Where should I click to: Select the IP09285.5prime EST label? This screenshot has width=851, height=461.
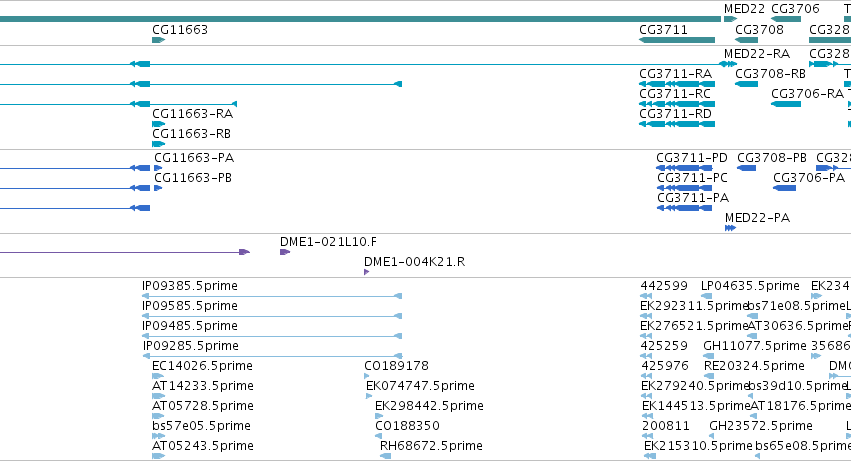coord(190,346)
